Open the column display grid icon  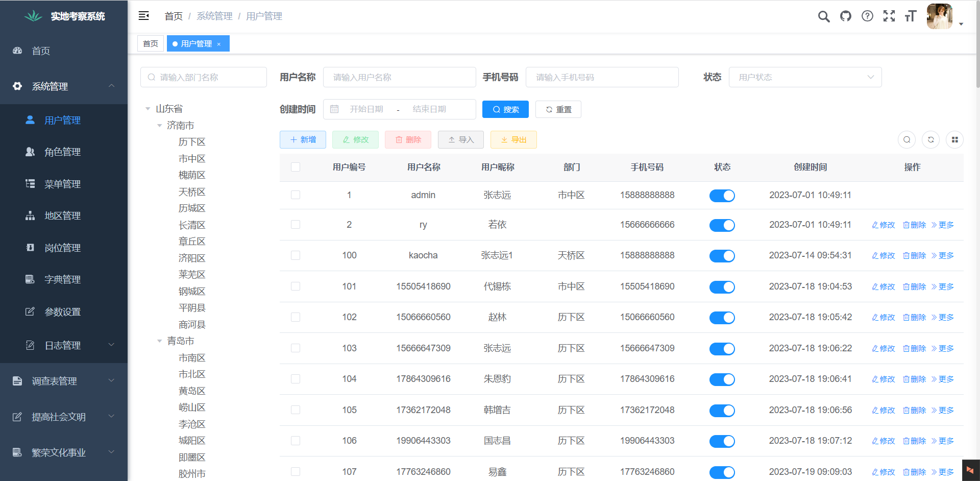tap(955, 139)
